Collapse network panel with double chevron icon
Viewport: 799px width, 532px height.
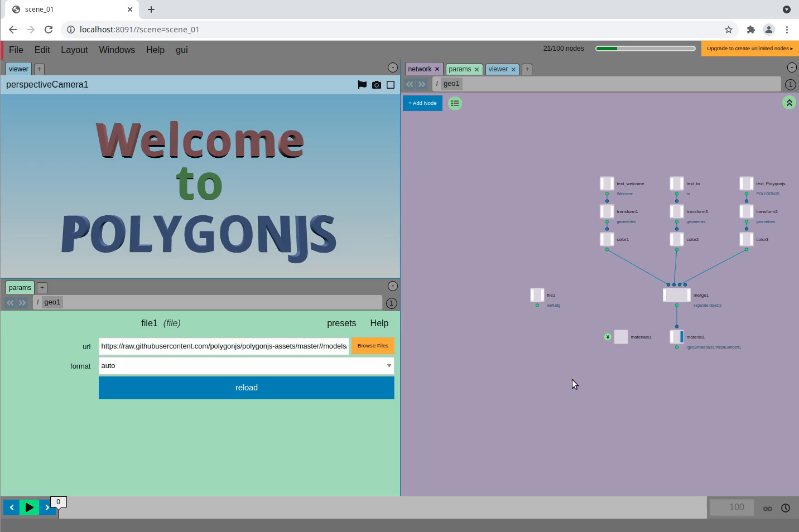789,103
